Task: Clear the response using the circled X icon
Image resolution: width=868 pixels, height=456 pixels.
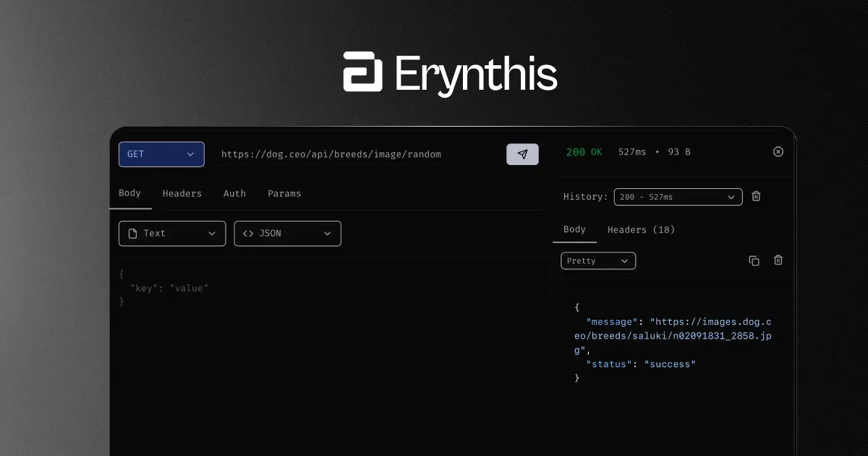Action: click(x=778, y=151)
